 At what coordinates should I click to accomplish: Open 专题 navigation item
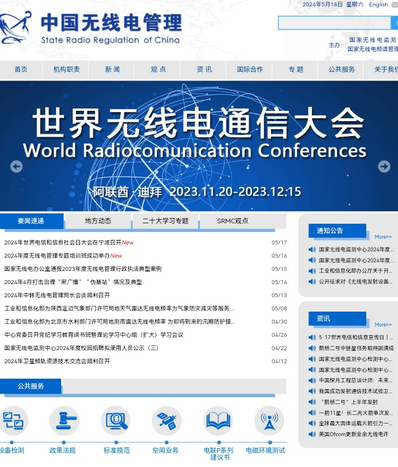point(296,69)
